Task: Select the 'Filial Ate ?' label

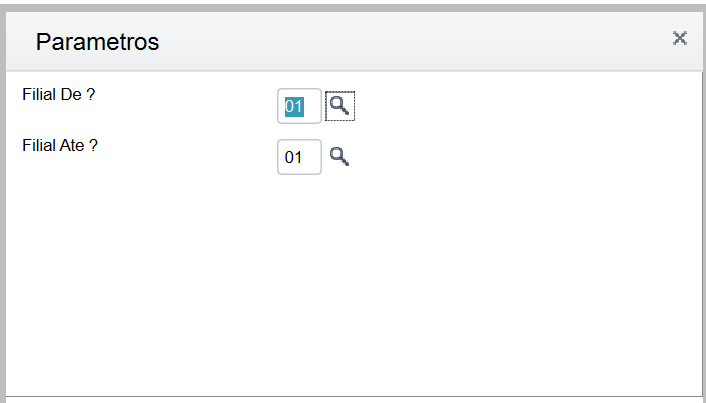Action: 60,145
